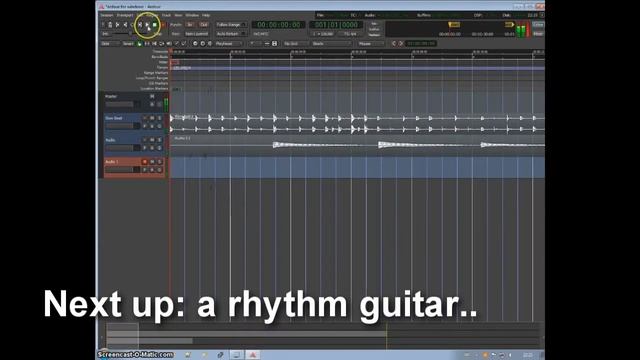Toggle the Punch Out button
This screenshot has width=640, height=360.
pyautogui.click(x=203, y=25)
